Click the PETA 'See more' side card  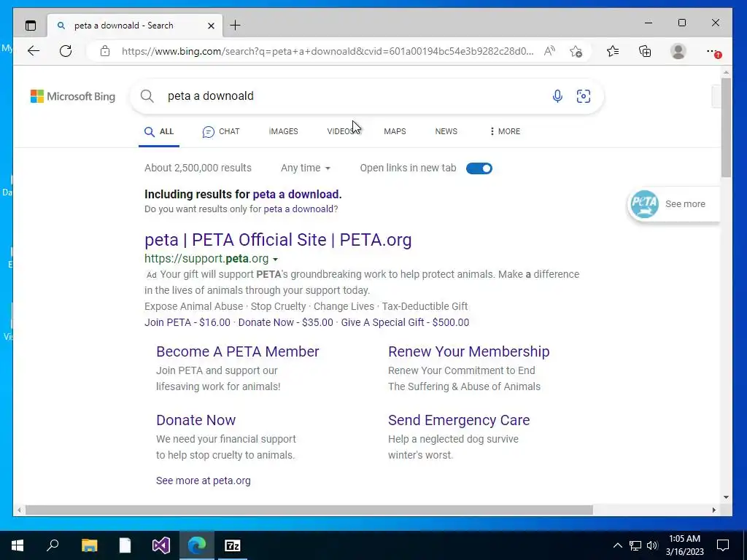pyautogui.click(x=673, y=204)
